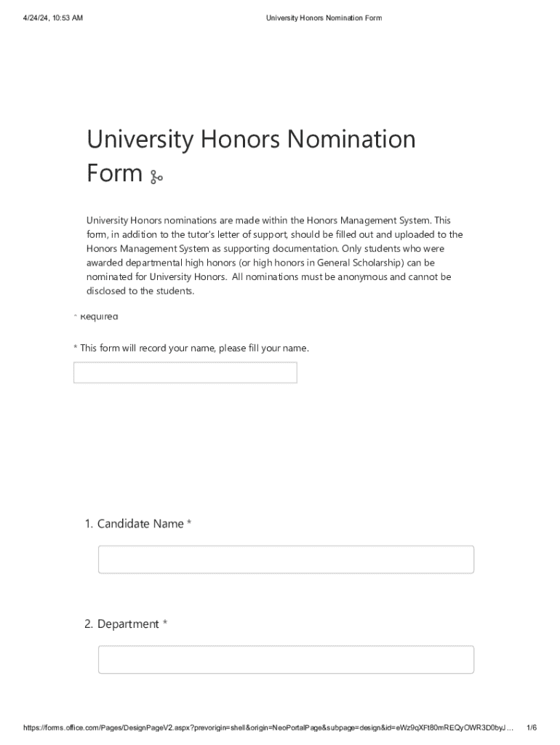This screenshot has width=560, height=745.
Task: Click the asterisk after Department
Action: click(165, 624)
